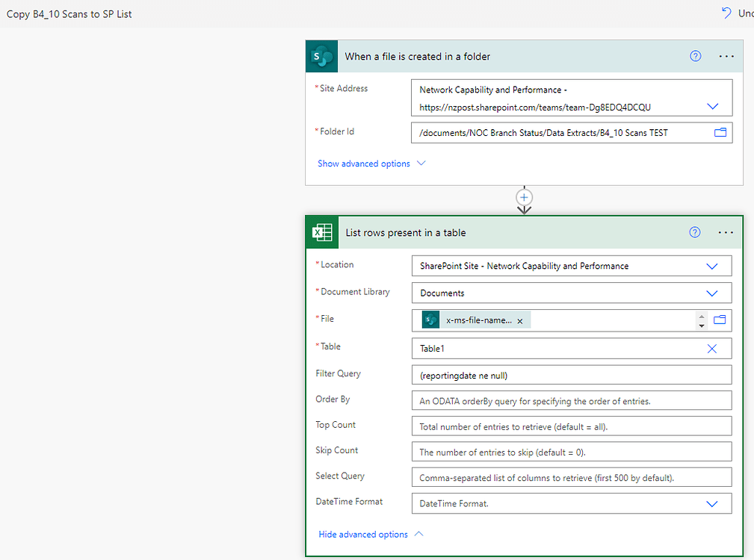The image size is (754, 560).
Task: Open file browser for the File field
Action: pos(719,320)
